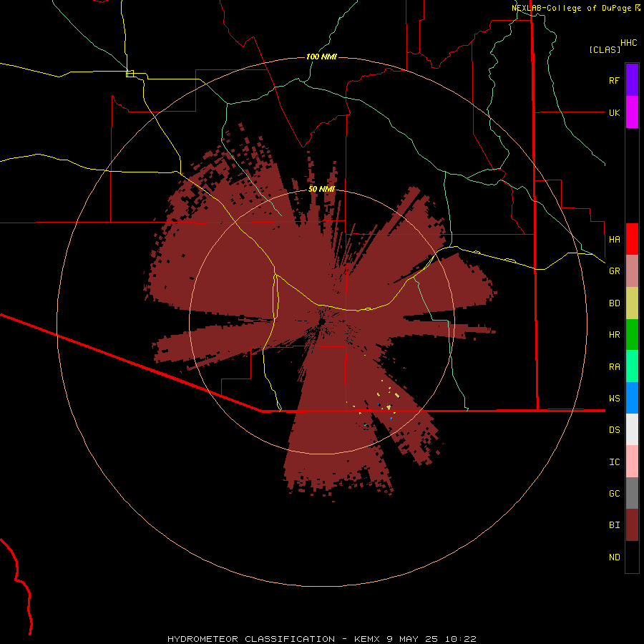Click the IC legend label
Viewport: 644px width, 644px height.
click(x=614, y=462)
